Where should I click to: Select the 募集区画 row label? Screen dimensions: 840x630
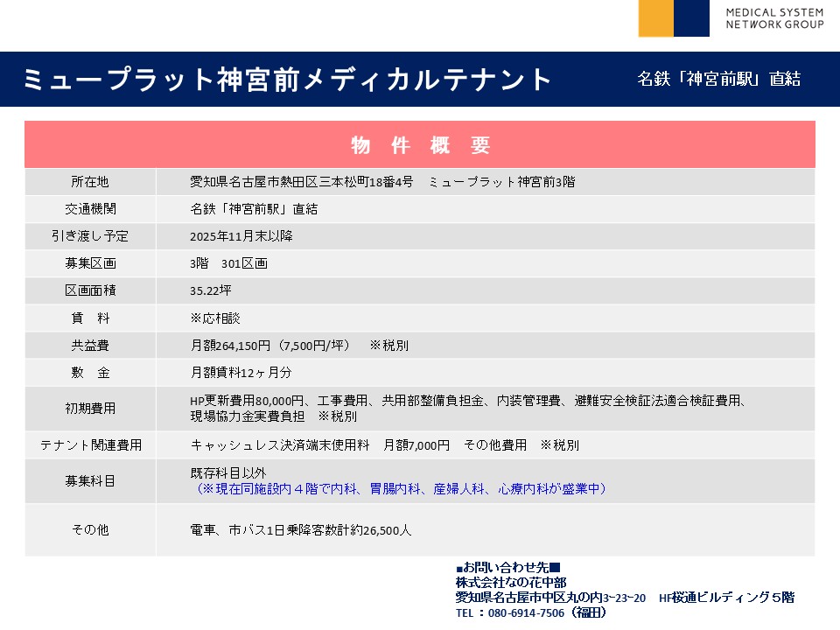click(90, 263)
